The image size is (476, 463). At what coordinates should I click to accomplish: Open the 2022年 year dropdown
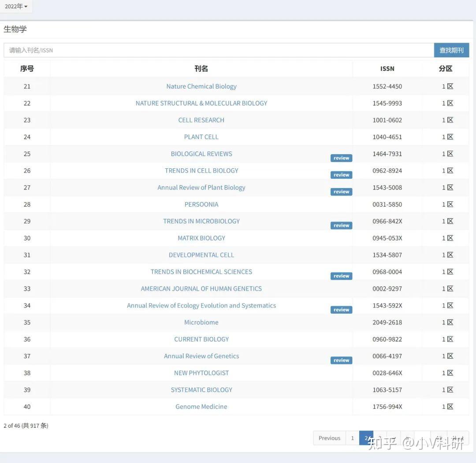coord(16,6)
